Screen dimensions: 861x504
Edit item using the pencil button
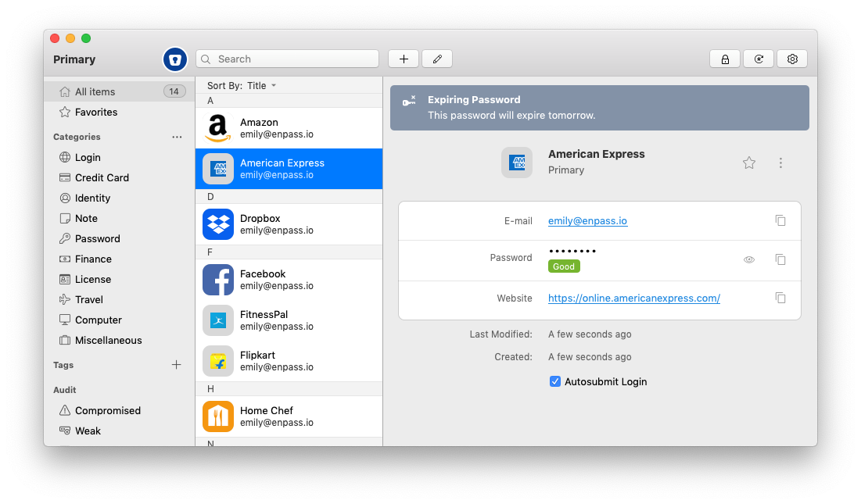point(437,59)
